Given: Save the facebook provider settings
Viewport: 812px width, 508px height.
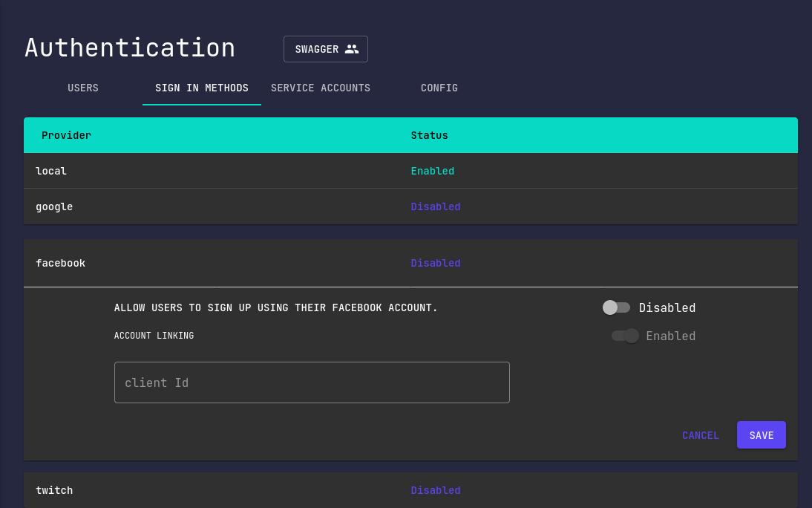Looking at the screenshot, I should [x=762, y=435].
